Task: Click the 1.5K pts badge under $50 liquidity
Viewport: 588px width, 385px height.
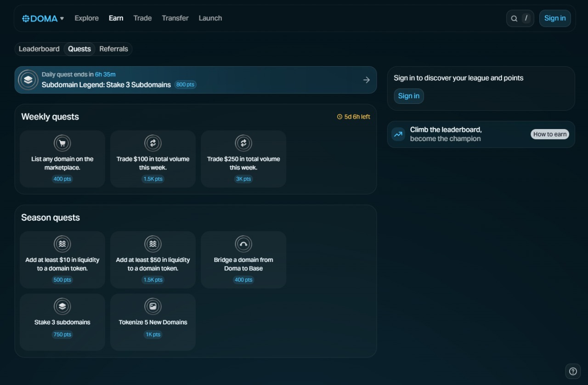Action: click(153, 280)
